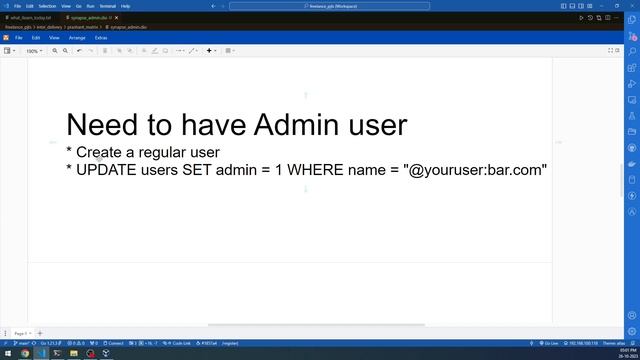Click the Connect status bar item

(x=113, y=343)
